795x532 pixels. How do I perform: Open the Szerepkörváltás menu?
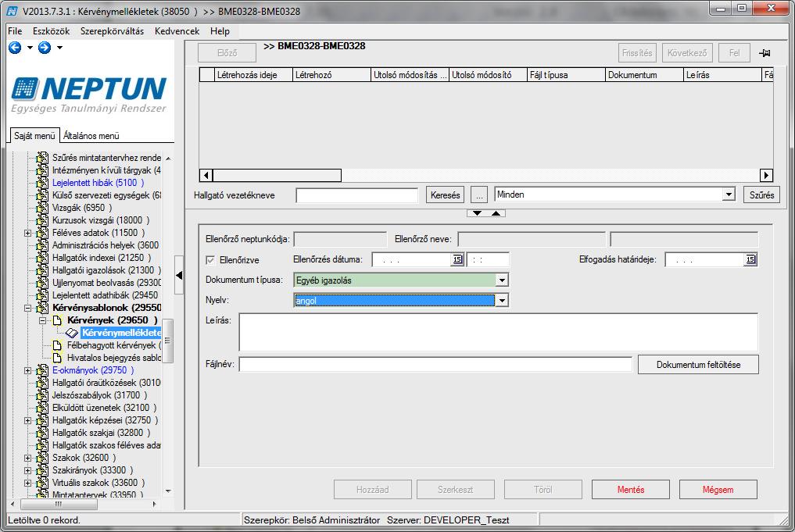112,31
